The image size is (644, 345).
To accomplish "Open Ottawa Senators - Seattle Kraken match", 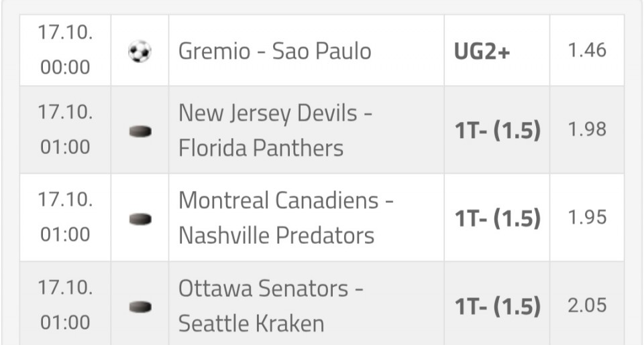I will pos(271,306).
